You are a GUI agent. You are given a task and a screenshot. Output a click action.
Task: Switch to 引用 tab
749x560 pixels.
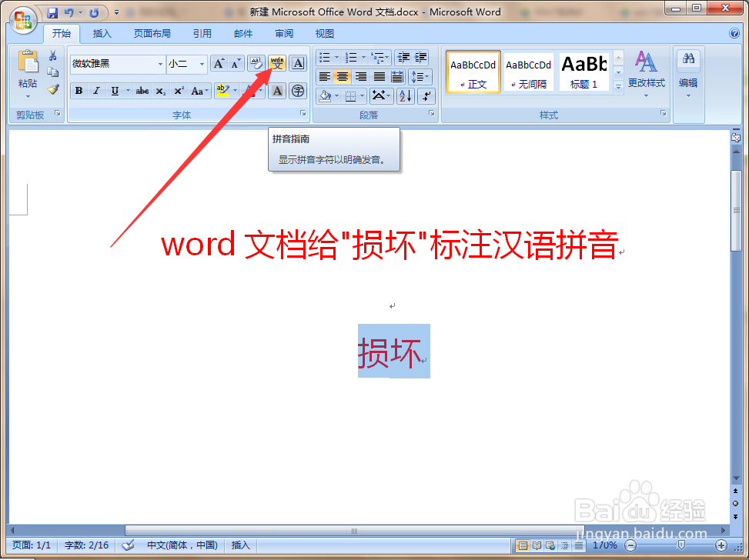202,33
